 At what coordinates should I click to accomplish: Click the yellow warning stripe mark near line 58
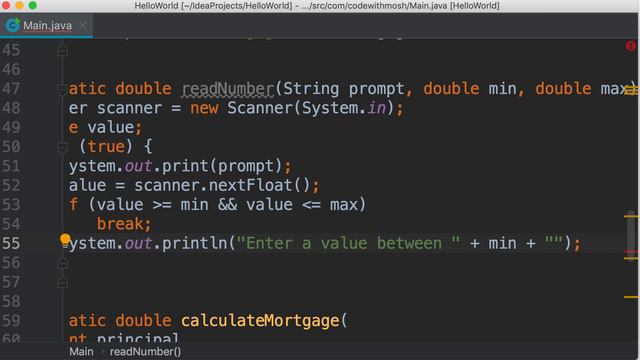pyautogui.click(x=631, y=297)
